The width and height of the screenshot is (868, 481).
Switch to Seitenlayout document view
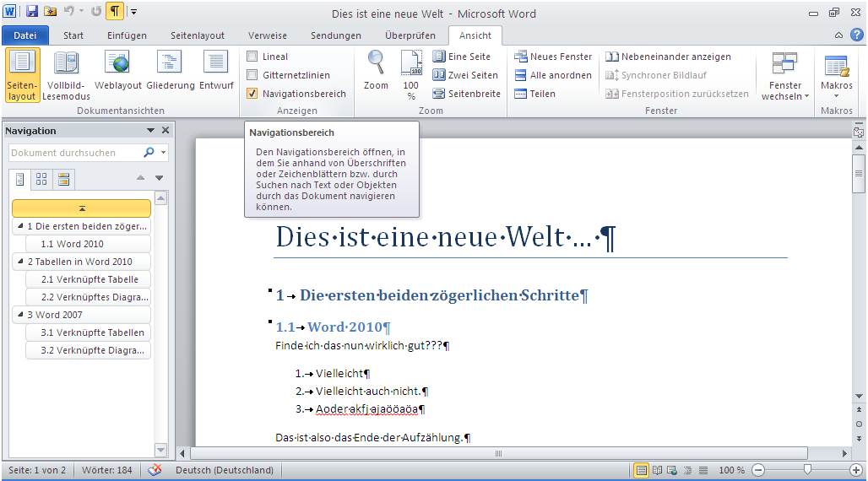tap(22, 75)
